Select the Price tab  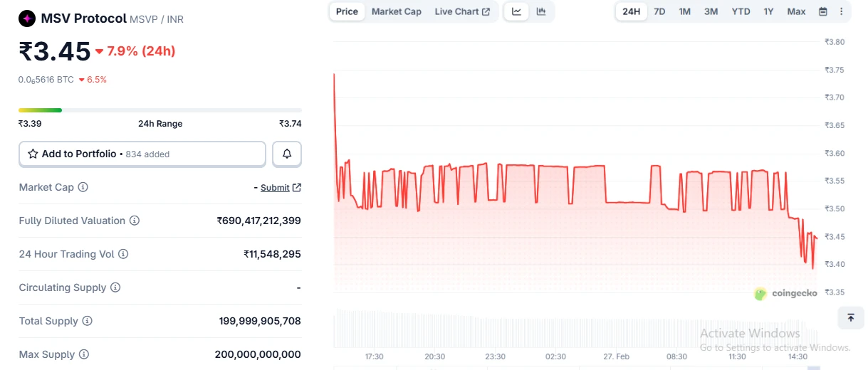(x=347, y=11)
